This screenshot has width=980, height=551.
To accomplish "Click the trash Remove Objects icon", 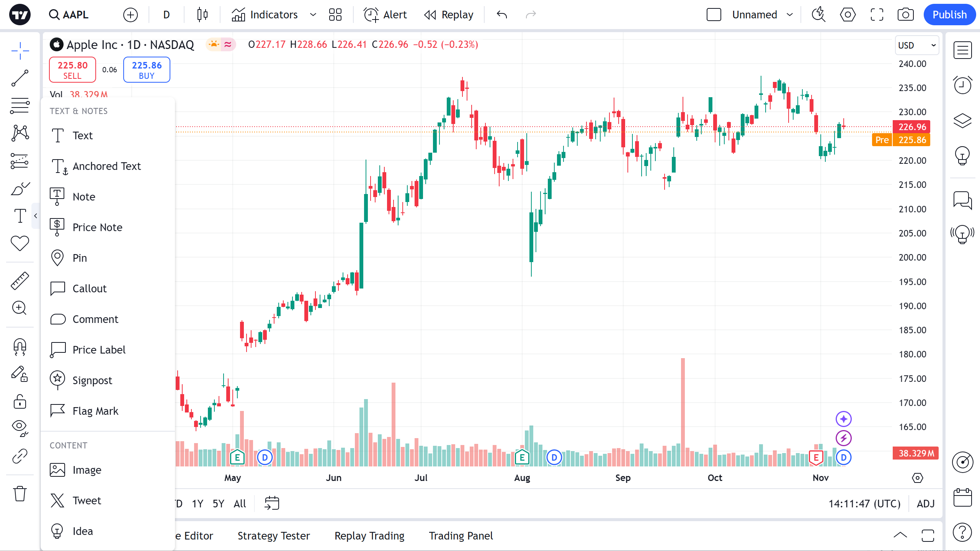I will [20, 494].
